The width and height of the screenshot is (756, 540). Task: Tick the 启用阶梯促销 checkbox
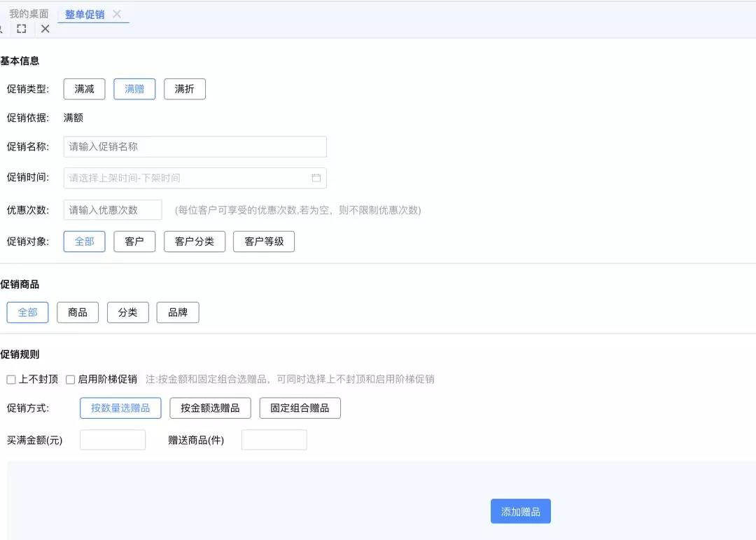coord(70,380)
